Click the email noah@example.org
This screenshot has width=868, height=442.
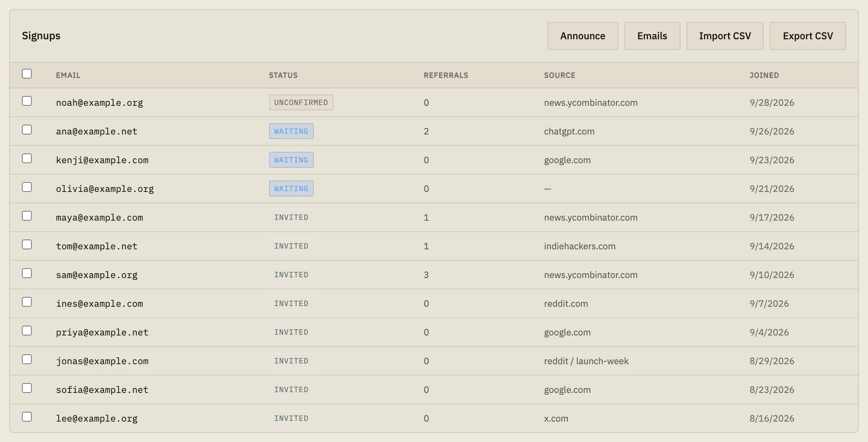click(99, 103)
